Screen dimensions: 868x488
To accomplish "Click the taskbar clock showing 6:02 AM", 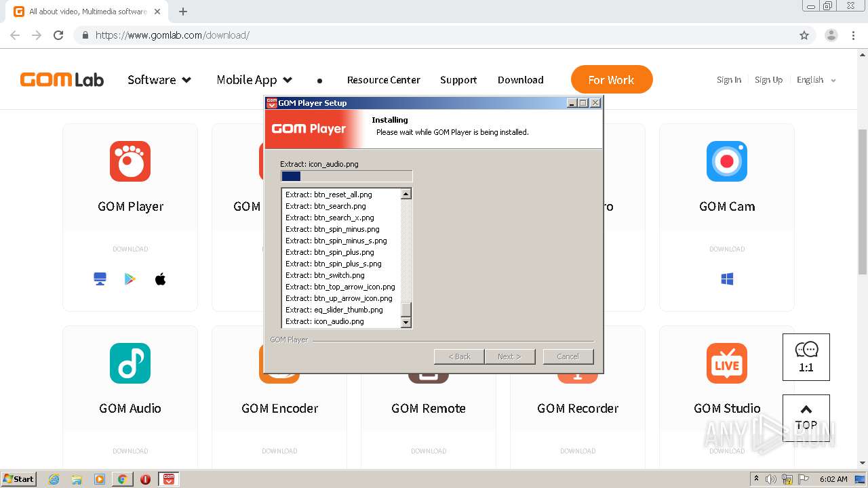I will coord(833,479).
